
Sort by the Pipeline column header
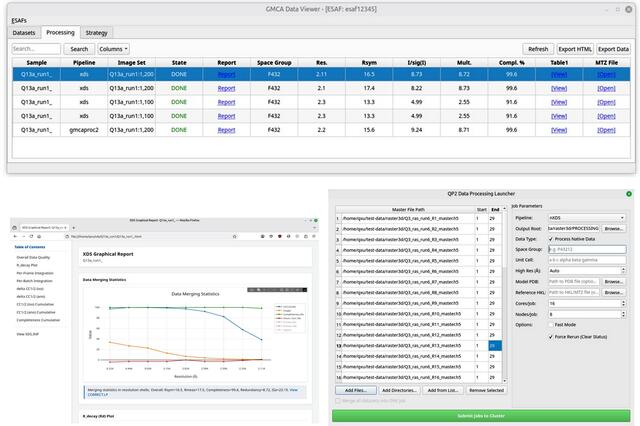point(84,62)
